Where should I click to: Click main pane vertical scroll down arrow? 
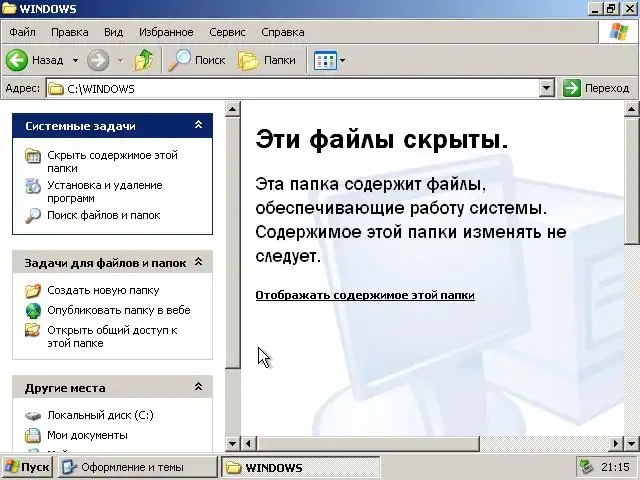[x=632, y=443]
